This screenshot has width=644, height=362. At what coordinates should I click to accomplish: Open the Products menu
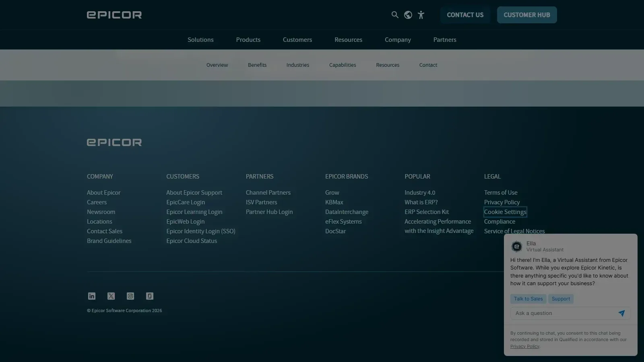(248, 40)
